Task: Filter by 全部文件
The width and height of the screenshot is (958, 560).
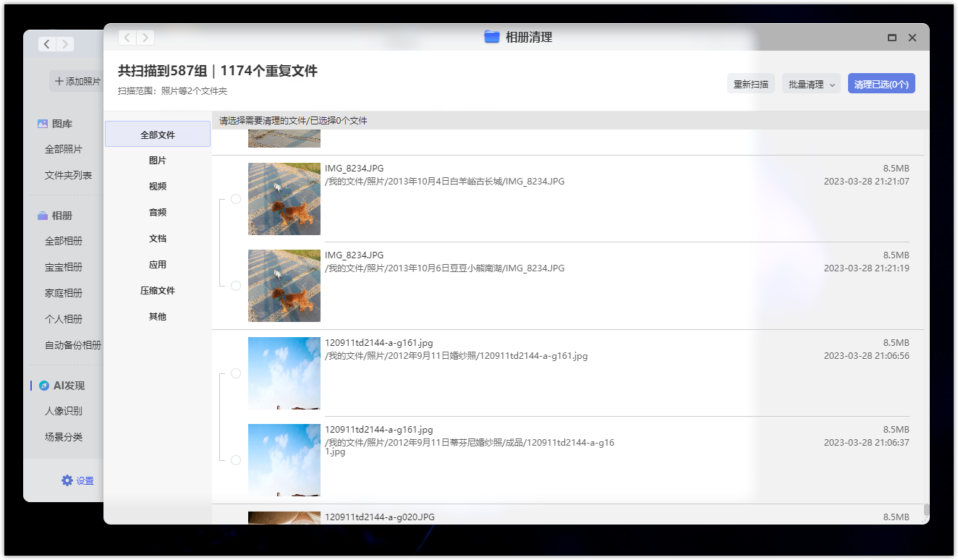Action: [158, 135]
